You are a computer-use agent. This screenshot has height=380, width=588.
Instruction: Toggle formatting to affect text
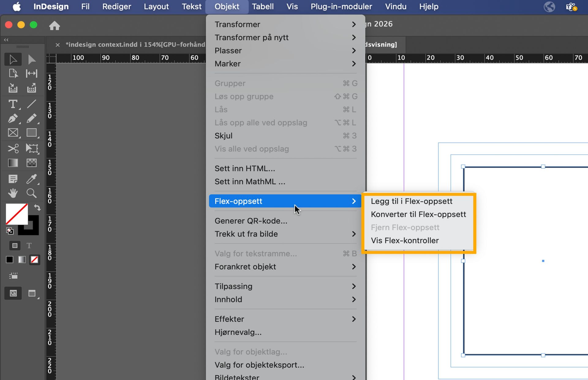[x=29, y=245]
